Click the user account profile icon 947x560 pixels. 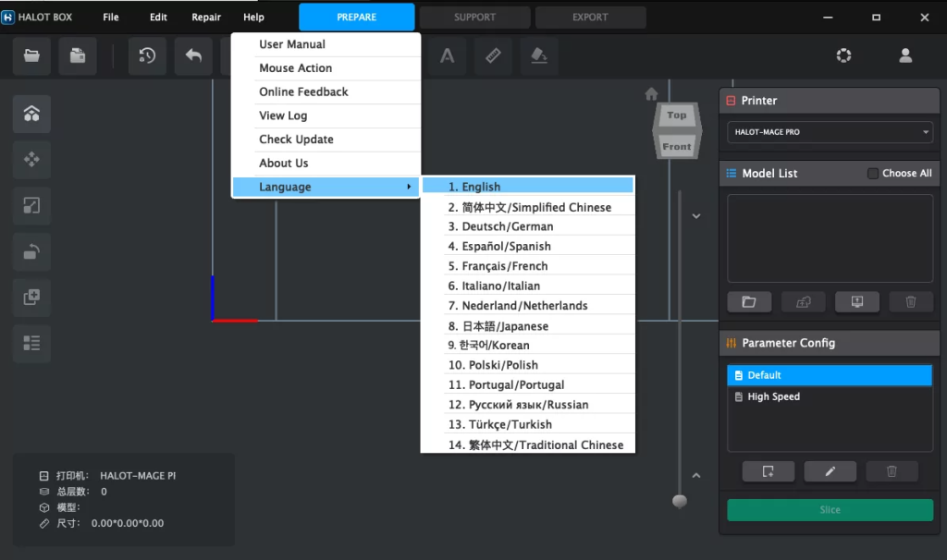(905, 55)
